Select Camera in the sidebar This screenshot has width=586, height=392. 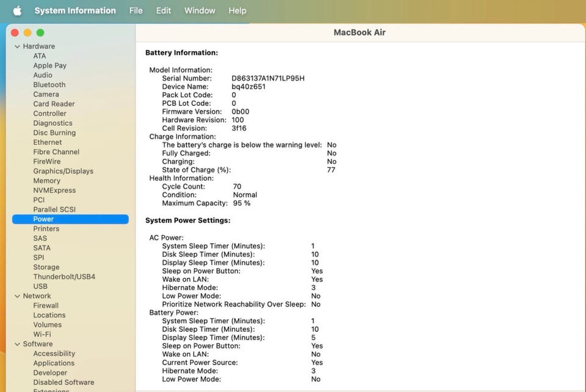46,95
